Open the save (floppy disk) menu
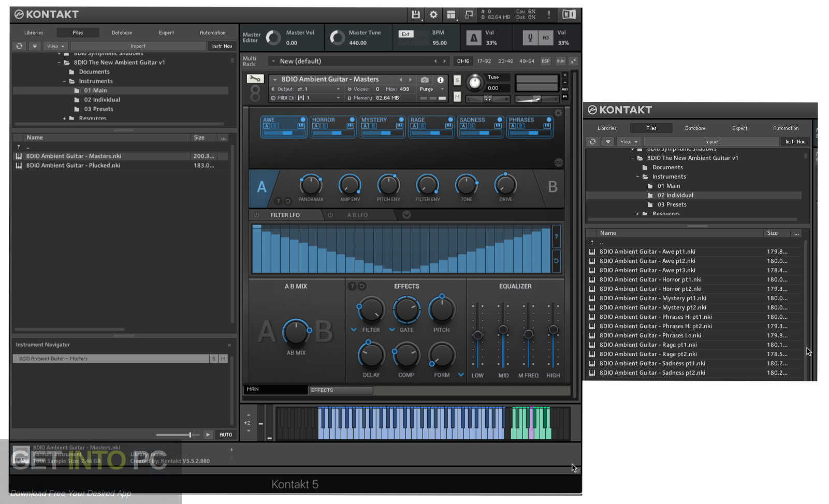 click(416, 14)
